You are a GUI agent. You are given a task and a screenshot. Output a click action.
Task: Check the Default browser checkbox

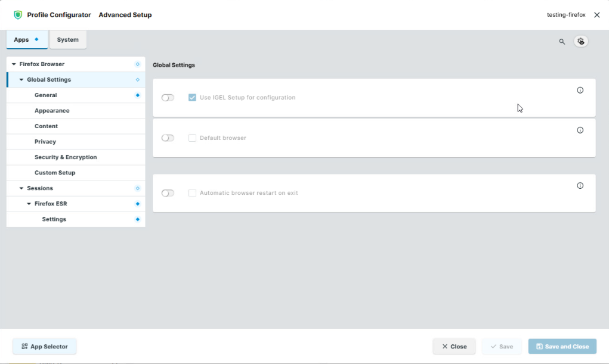[192, 138]
